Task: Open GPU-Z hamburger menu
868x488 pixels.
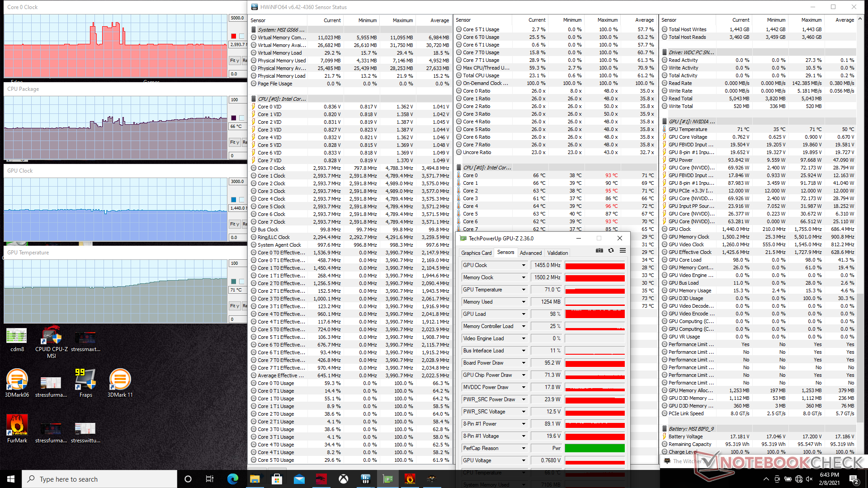Action: coord(623,251)
